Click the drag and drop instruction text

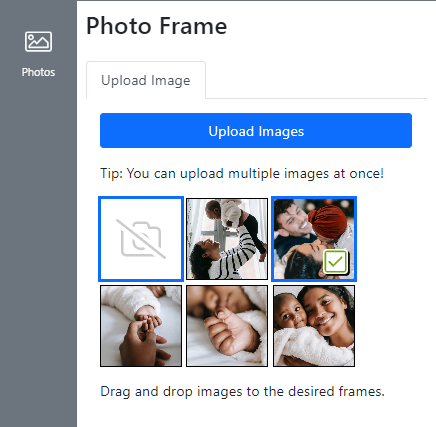pos(242,391)
